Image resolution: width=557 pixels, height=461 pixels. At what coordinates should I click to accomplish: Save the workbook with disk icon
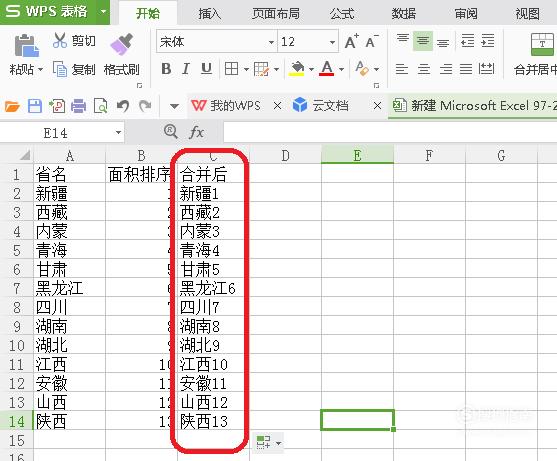pyautogui.click(x=35, y=106)
